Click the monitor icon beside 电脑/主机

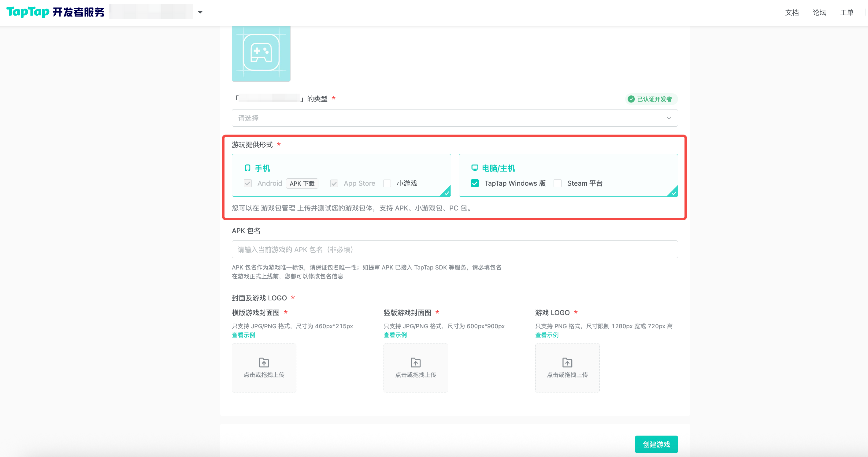click(x=474, y=168)
